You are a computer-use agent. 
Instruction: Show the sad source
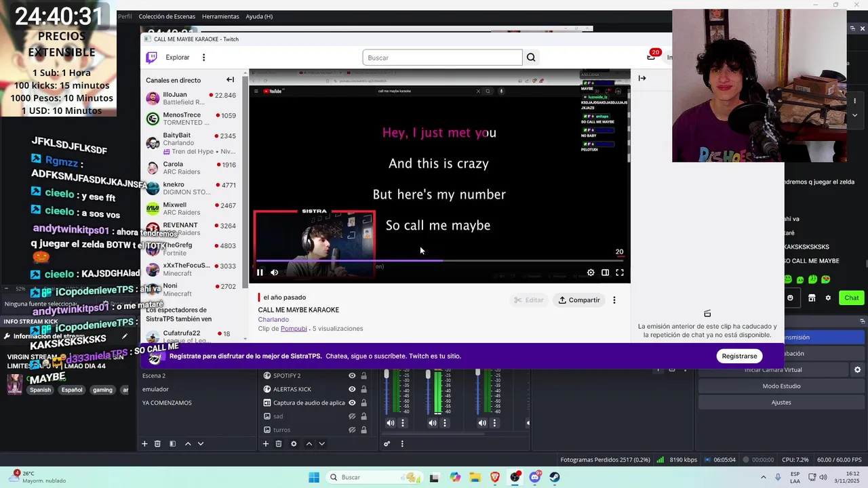tap(352, 416)
